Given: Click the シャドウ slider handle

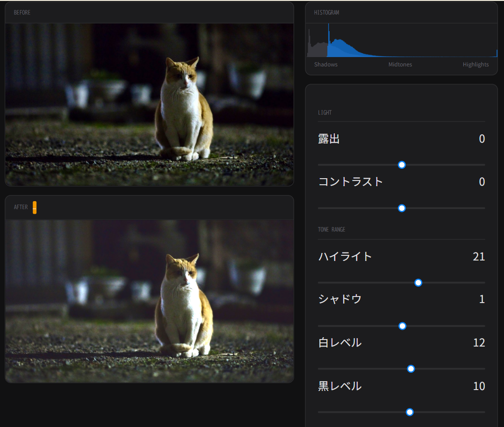Looking at the screenshot, I should tap(402, 326).
